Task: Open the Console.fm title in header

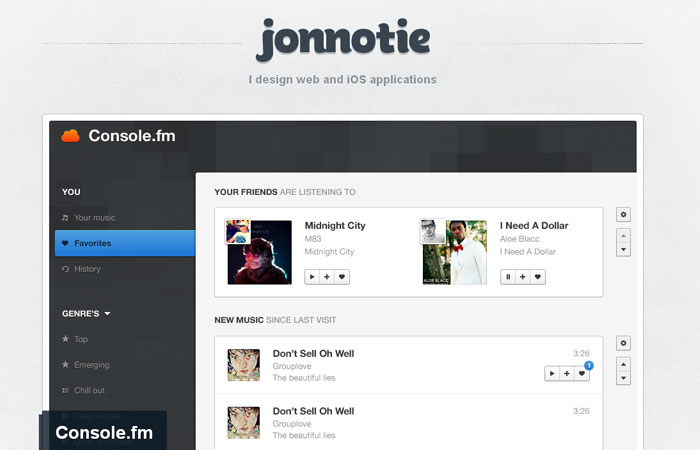Action: pyautogui.click(x=132, y=136)
